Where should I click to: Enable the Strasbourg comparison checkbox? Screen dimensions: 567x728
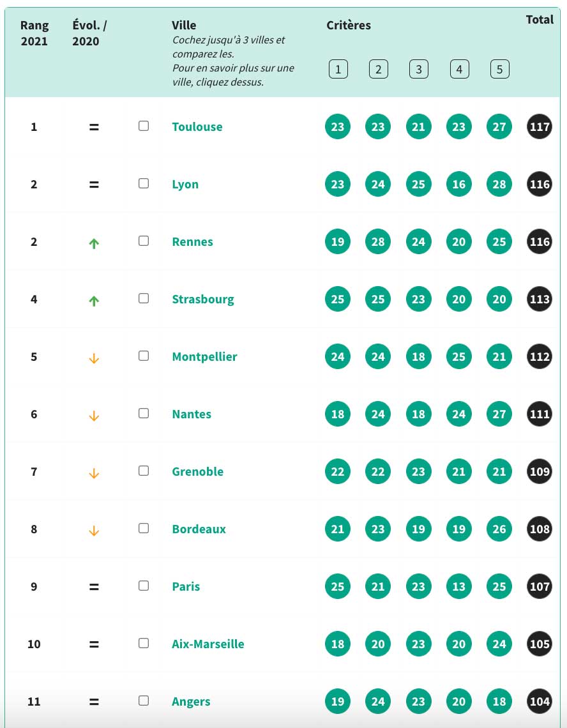click(144, 298)
